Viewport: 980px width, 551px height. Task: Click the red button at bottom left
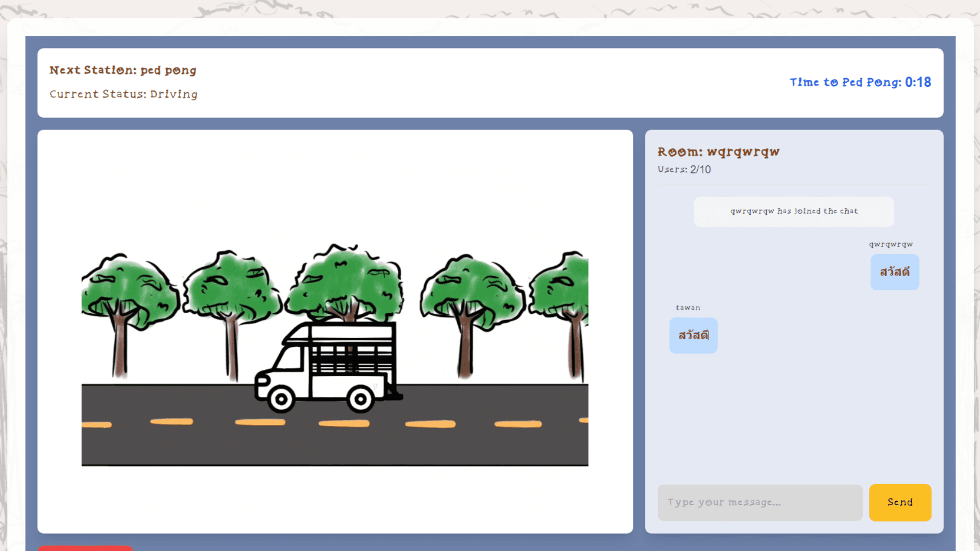(85, 549)
